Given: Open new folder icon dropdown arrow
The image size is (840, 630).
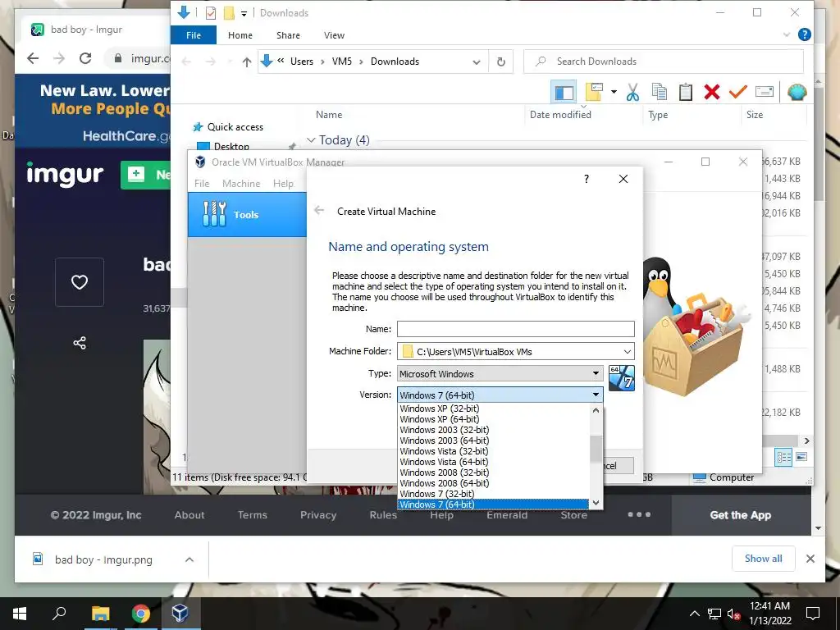Looking at the screenshot, I should pyautogui.click(x=614, y=92).
